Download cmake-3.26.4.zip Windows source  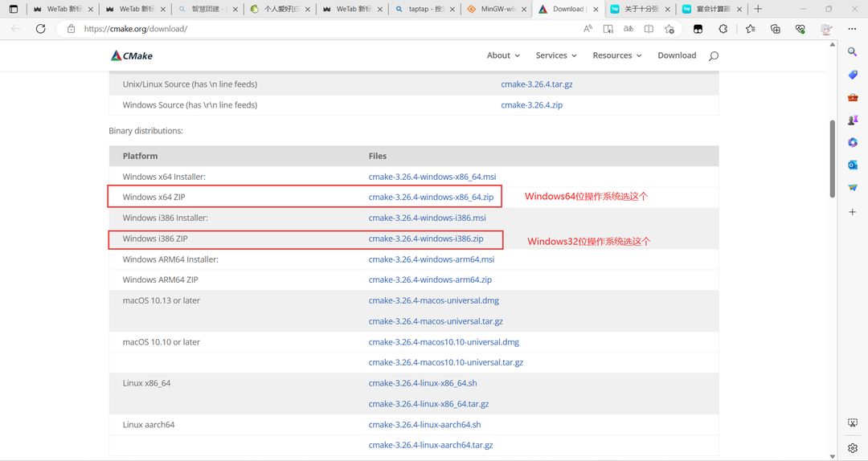click(531, 104)
